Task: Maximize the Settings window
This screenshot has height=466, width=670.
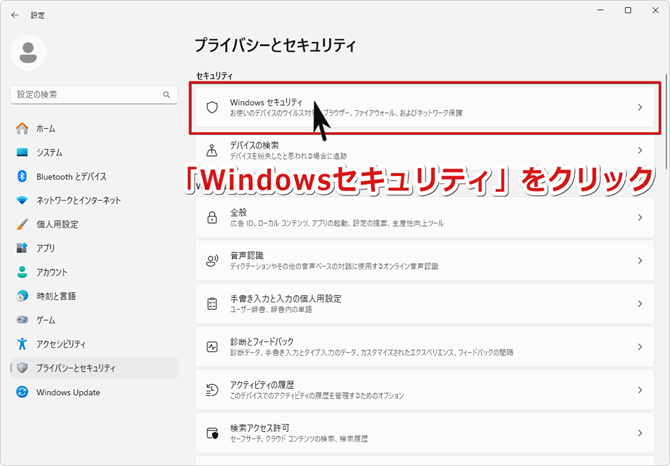Action: pyautogui.click(x=628, y=10)
